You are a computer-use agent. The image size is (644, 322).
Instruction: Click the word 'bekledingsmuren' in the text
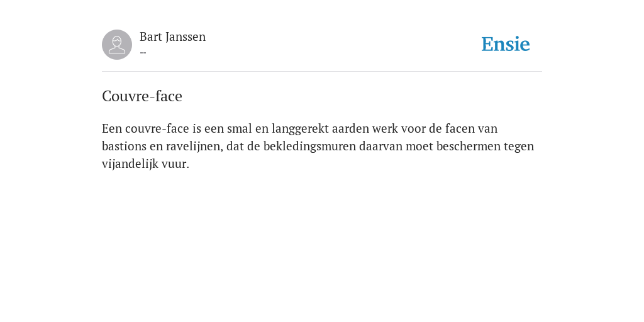pos(309,146)
